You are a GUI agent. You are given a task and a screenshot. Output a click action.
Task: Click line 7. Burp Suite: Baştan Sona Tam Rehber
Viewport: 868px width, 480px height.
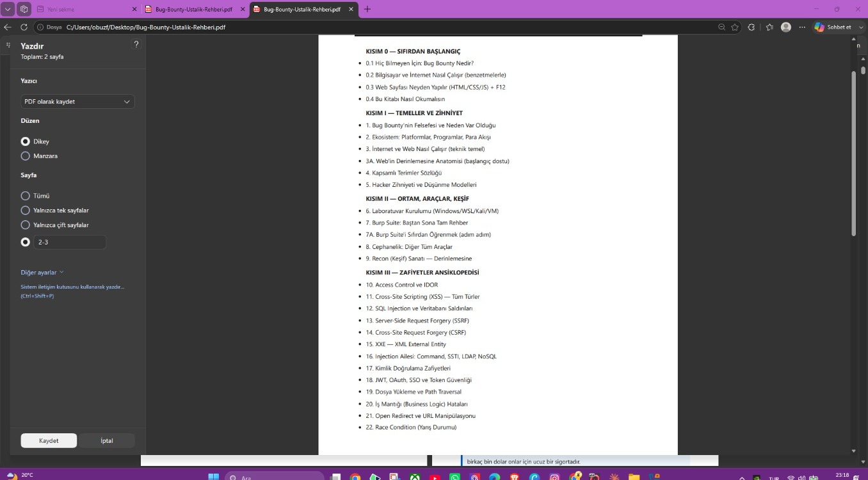[417, 223]
